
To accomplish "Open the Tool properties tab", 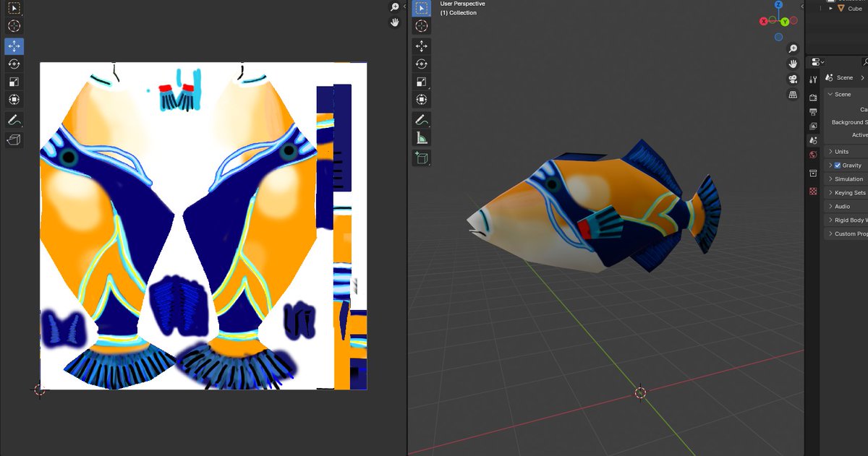I will point(813,79).
